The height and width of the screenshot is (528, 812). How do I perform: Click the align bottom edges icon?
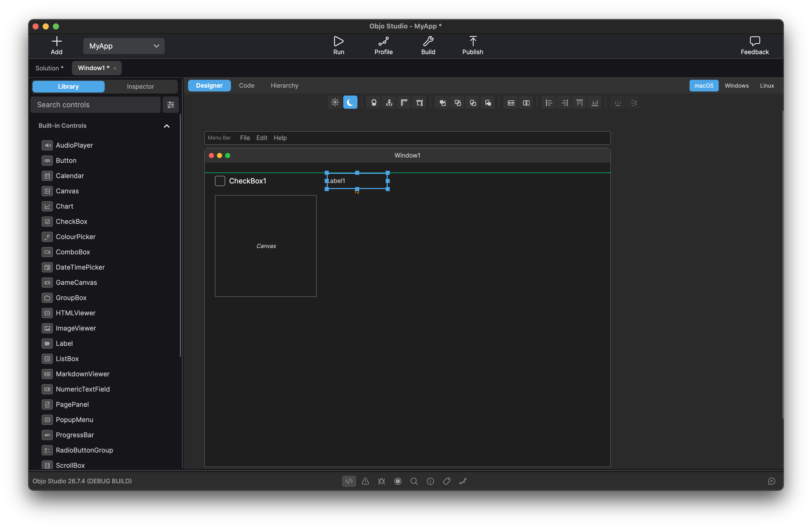595,103
